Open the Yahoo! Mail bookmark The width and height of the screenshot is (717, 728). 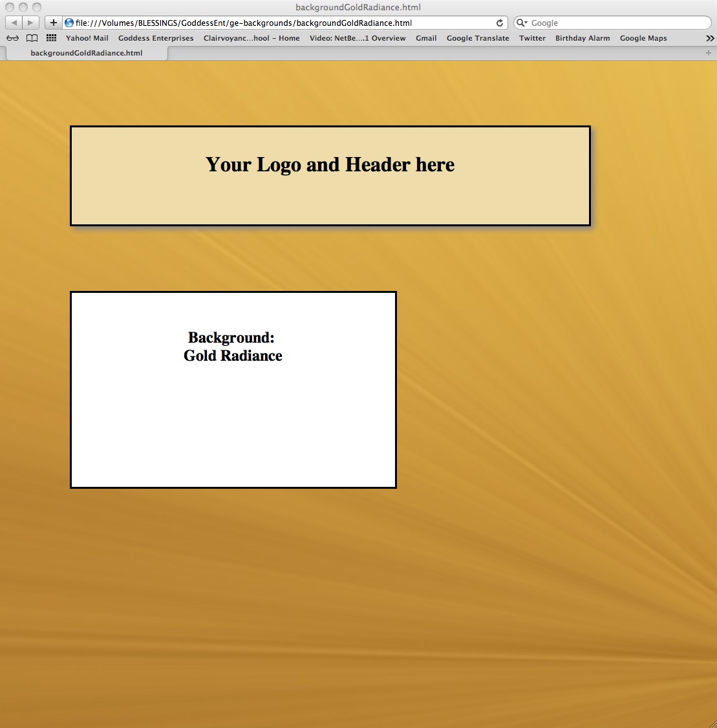[87, 38]
